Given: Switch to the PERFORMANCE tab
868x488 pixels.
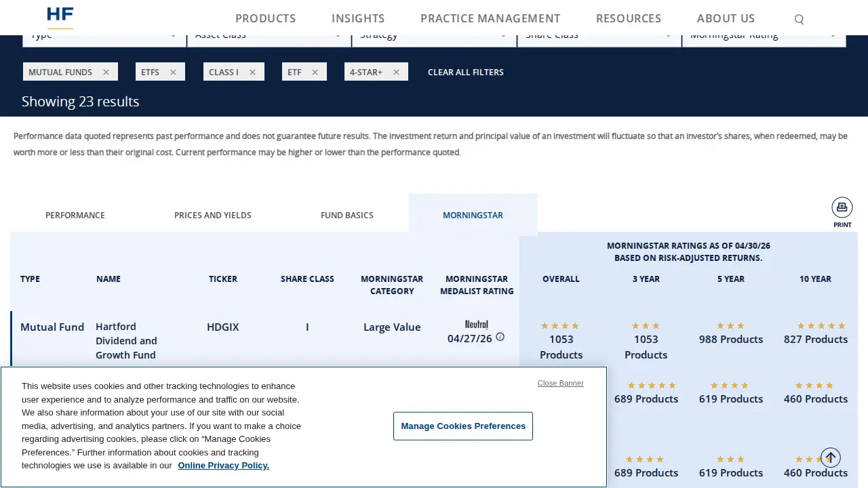Looking at the screenshot, I should click(75, 215).
